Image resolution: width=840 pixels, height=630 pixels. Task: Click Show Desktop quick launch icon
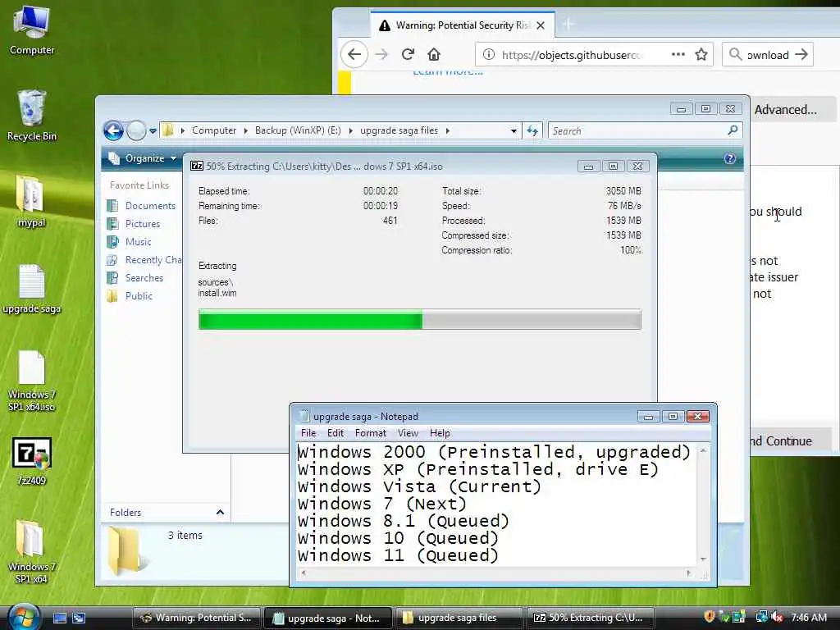(x=60, y=618)
